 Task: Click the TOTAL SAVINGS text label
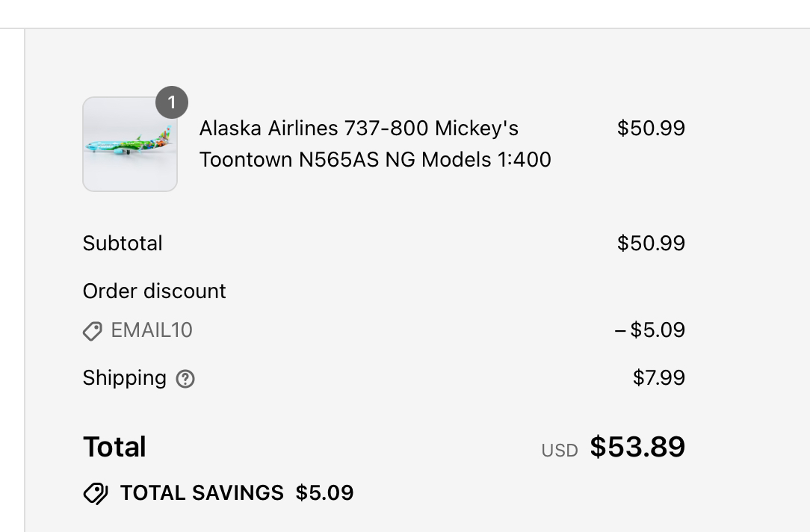pyautogui.click(x=202, y=493)
